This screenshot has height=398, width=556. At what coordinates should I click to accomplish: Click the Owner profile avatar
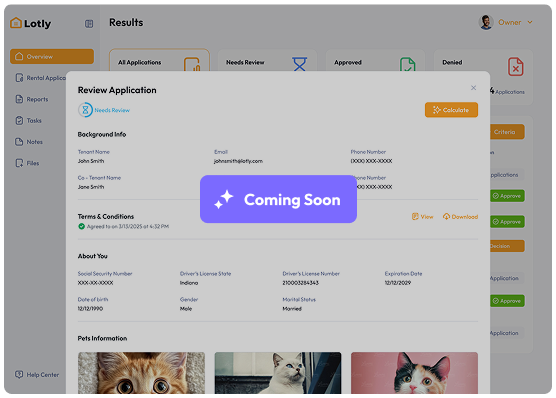click(x=486, y=22)
